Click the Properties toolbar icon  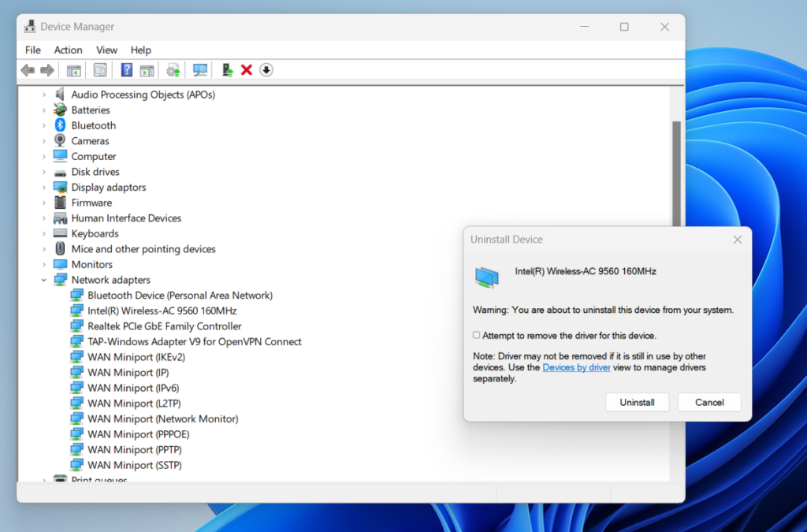click(x=100, y=70)
